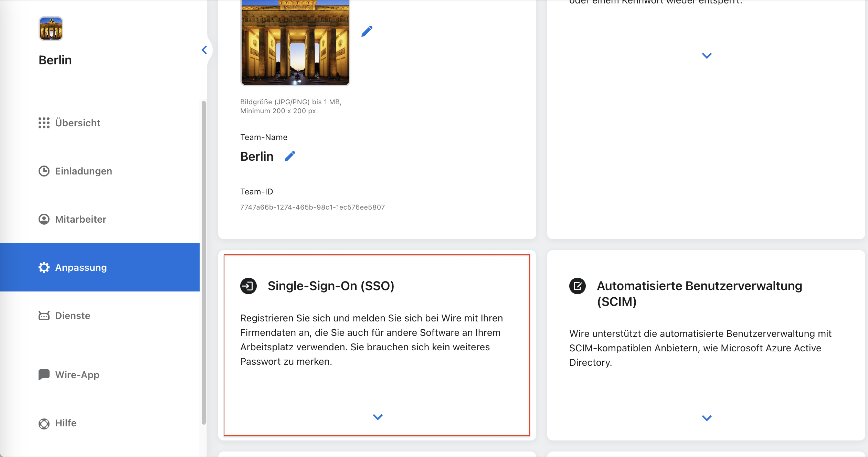Expand the Single-Sign-On (SSO) card chevron

pos(378,417)
